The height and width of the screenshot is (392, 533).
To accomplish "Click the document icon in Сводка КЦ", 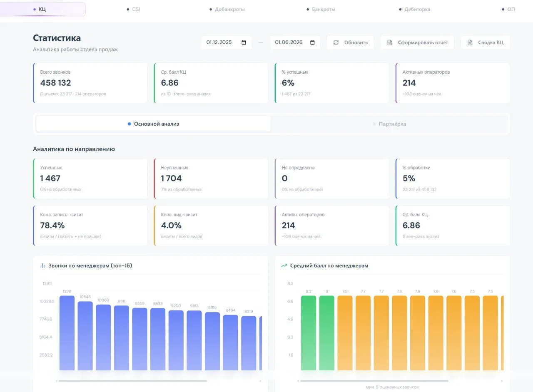I will 470,42.
